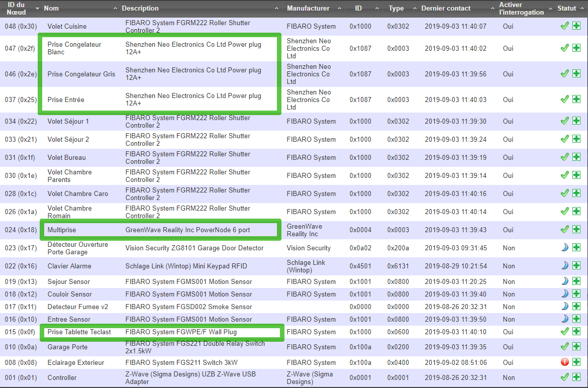
Task: Click red alert status icon for Eclairage Exterieur
Action: tap(564, 362)
